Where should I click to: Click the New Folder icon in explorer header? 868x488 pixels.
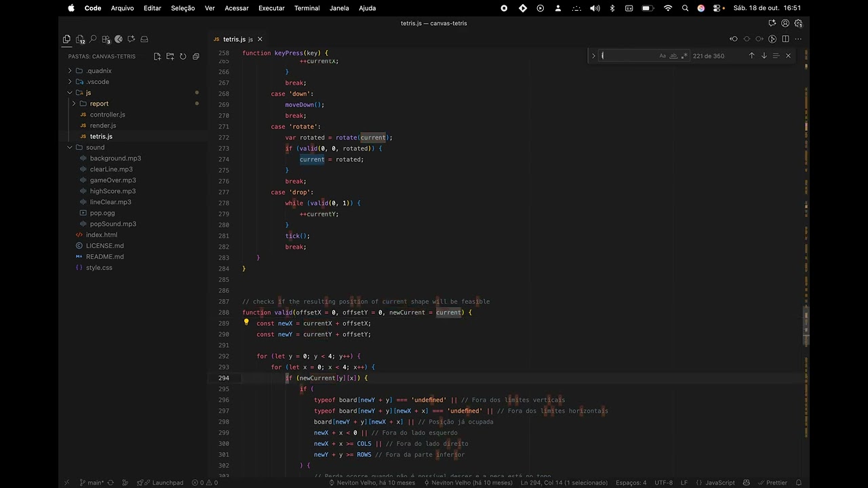click(170, 56)
